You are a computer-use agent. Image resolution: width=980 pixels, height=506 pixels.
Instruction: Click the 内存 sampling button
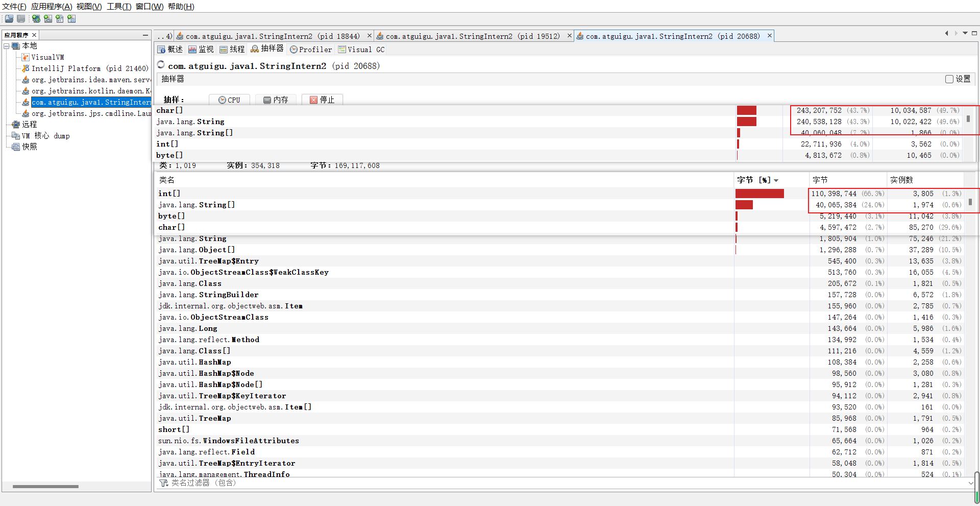(276, 100)
